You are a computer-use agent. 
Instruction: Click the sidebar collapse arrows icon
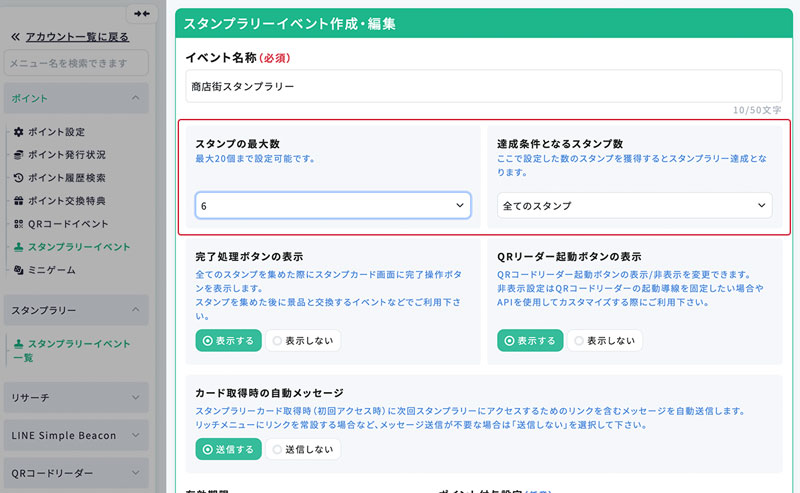[141, 13]
